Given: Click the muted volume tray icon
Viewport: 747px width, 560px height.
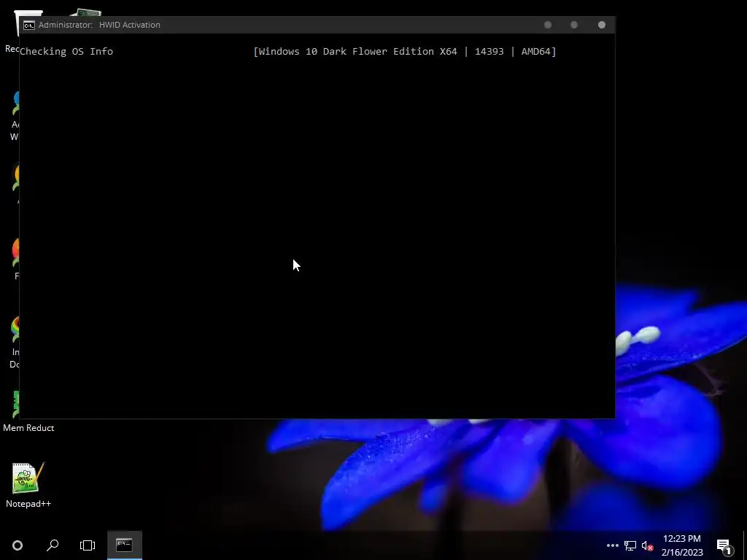Looking at the screenshot, I should click(647, 545).
